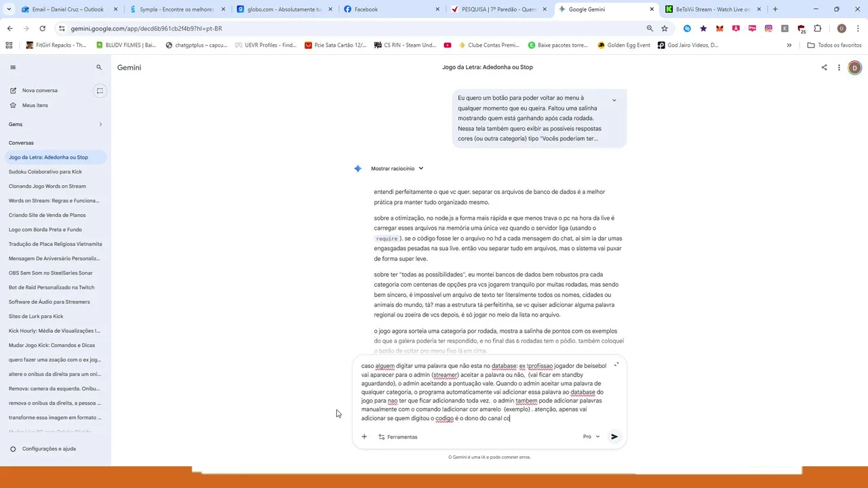Open conversation Clonando Jogo Words on Stream
The width and height of the screenshot is (868, 488).
[x=47, y=186]
